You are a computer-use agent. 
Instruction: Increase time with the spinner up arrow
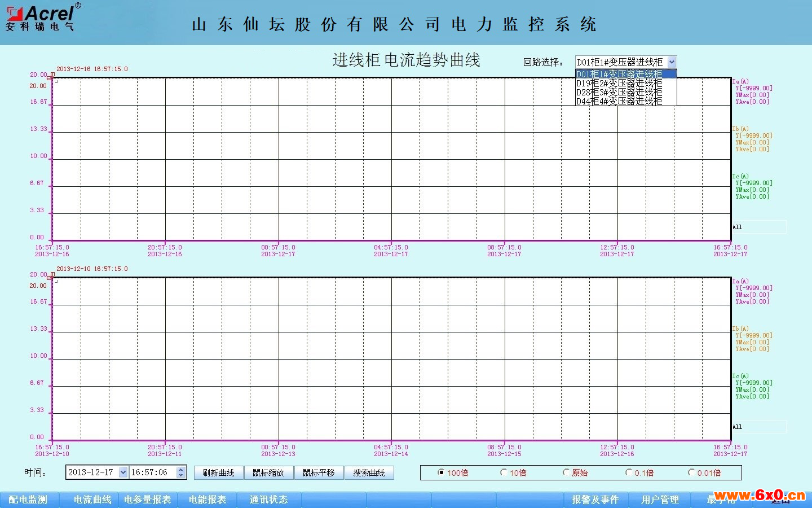point(181,469)
